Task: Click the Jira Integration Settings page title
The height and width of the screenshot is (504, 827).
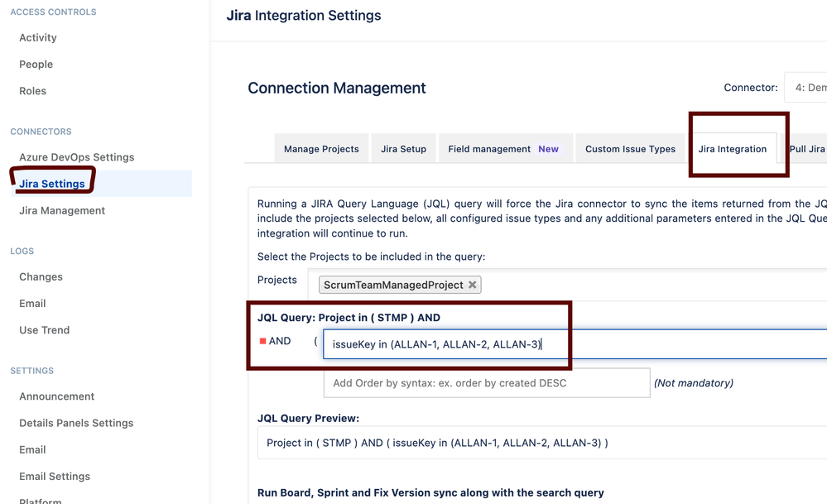Action: click(303, 15)
